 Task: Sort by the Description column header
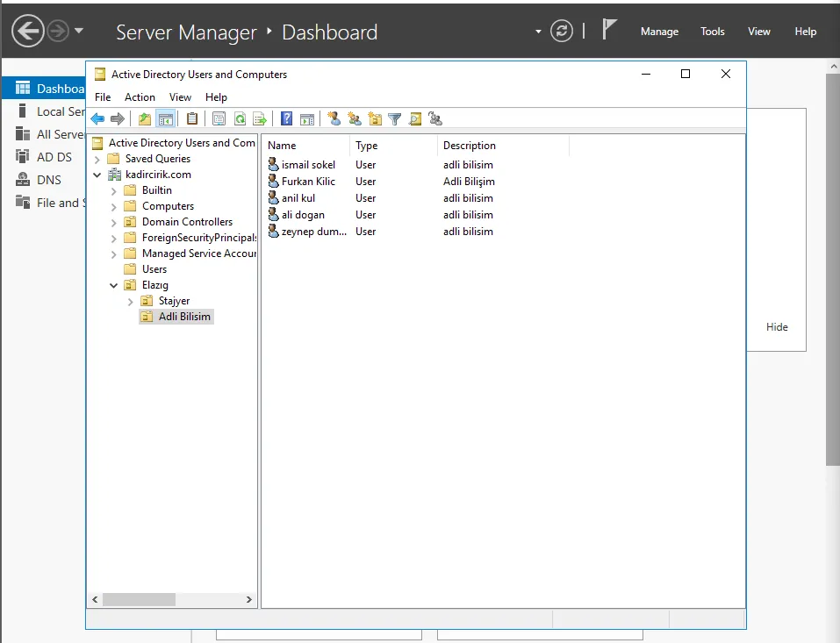pyautogui.click(x=504, y=145)
